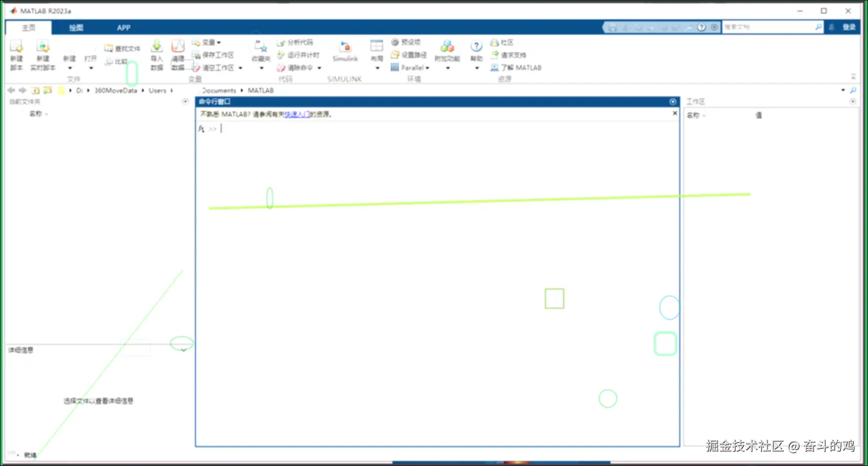Create a new live script (新建实时脚本)
This screenshot has width=868, height=466.
pos(42,55)
